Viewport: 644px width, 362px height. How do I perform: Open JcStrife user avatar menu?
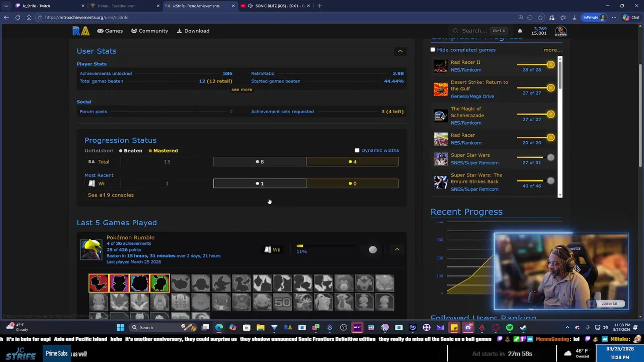(x=560, y=31)
